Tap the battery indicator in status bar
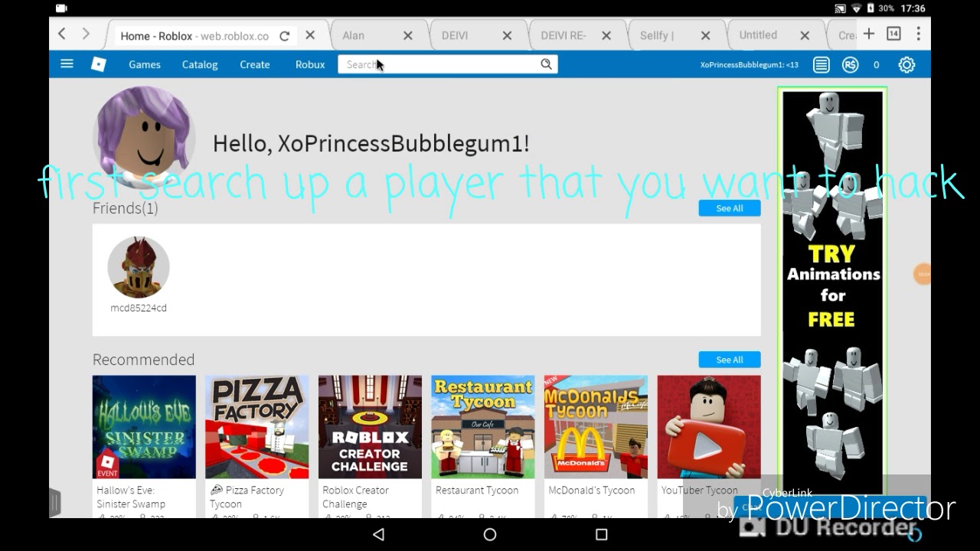980x551 pixels. (x=871, y=8)
